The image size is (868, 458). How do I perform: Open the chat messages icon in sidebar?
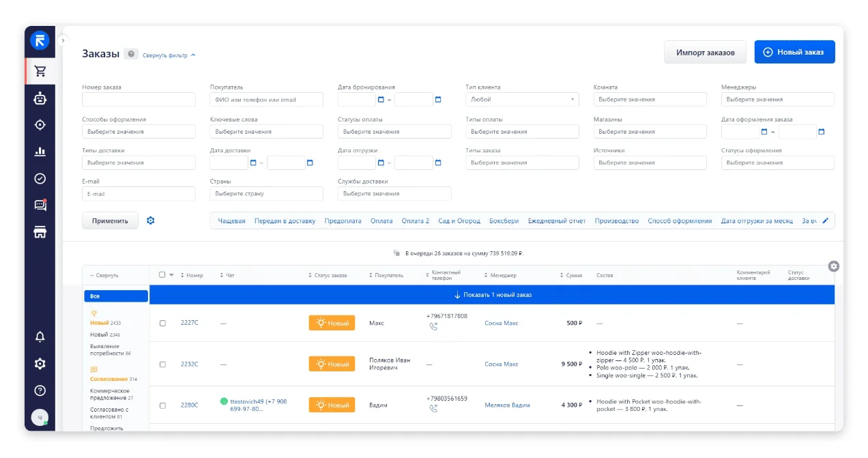click(40, 205)
